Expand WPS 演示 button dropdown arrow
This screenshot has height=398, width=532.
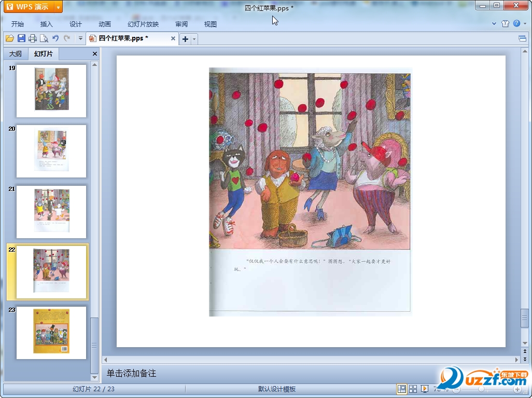tap(59, 7)
